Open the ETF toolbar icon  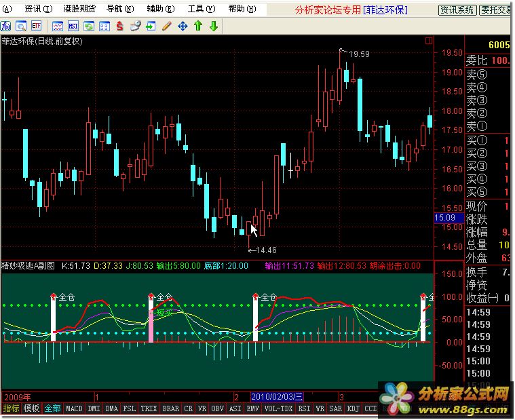coord(37,26)
